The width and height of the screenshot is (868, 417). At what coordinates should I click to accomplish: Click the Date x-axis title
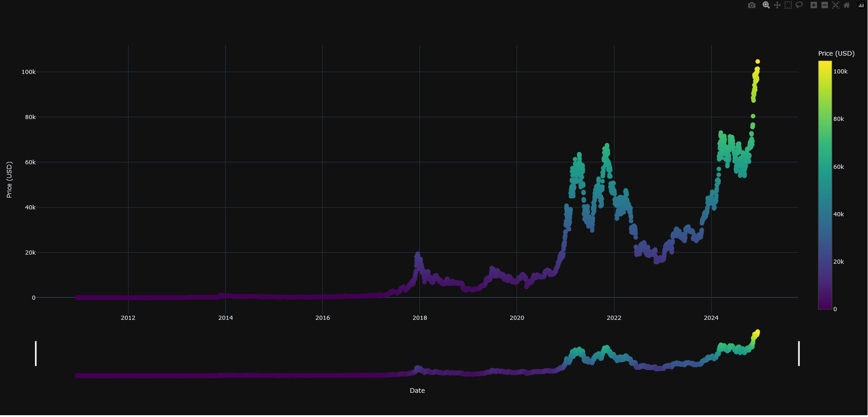click(417, 391)
